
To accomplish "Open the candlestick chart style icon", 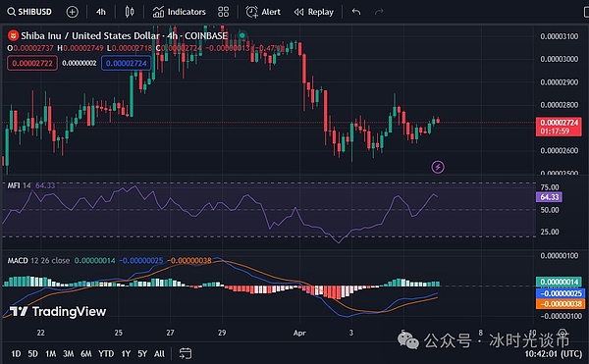I will [130, 12].
